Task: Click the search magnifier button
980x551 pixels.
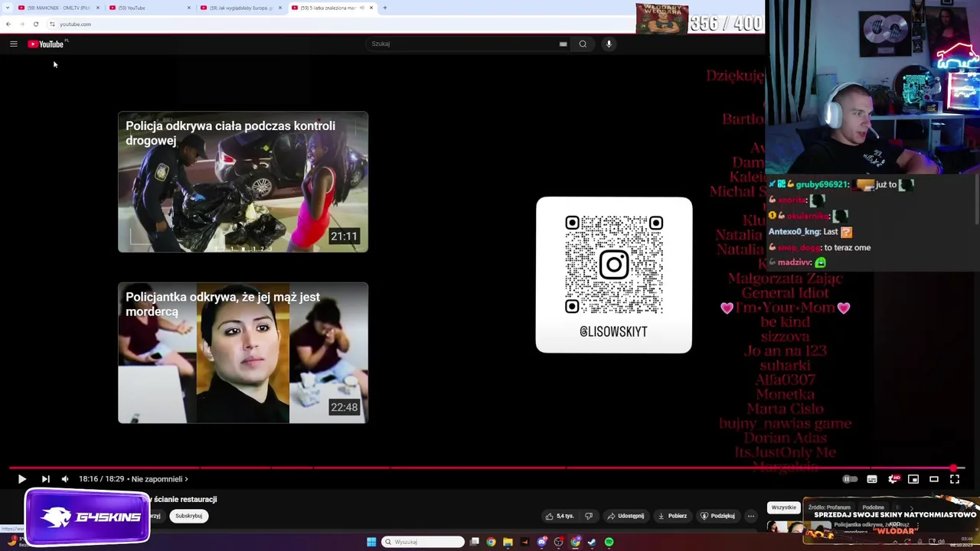Action: [583, 44]
